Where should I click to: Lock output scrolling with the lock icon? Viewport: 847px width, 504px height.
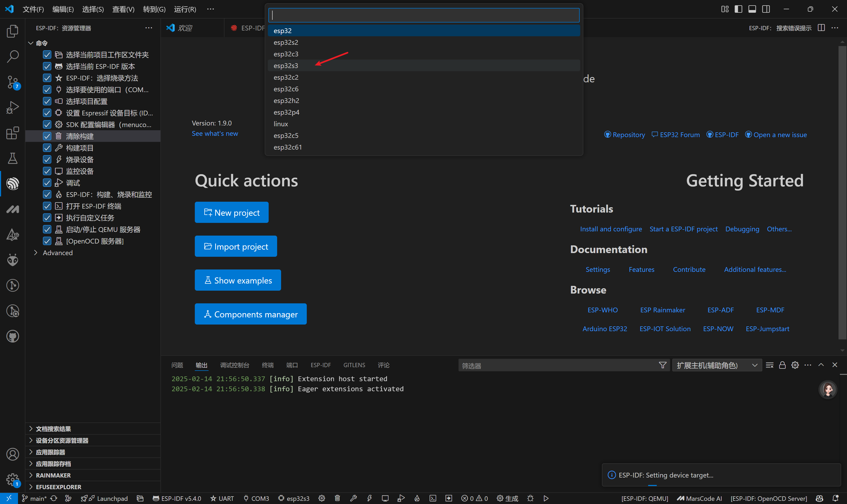(782, 365)
